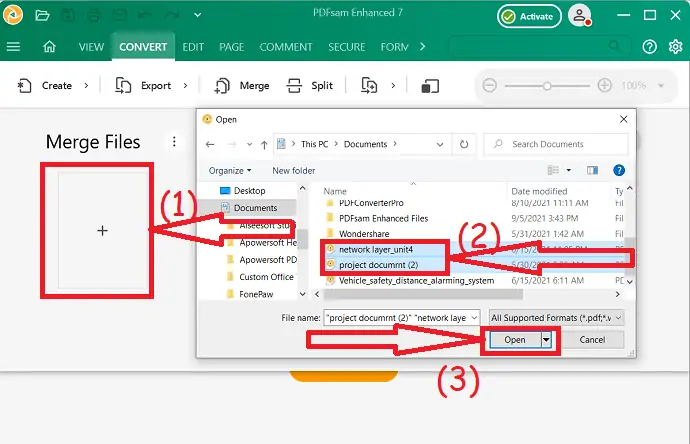Click the Activate button
Viewport: 690px width, 444px height.
tap(529, 17)
